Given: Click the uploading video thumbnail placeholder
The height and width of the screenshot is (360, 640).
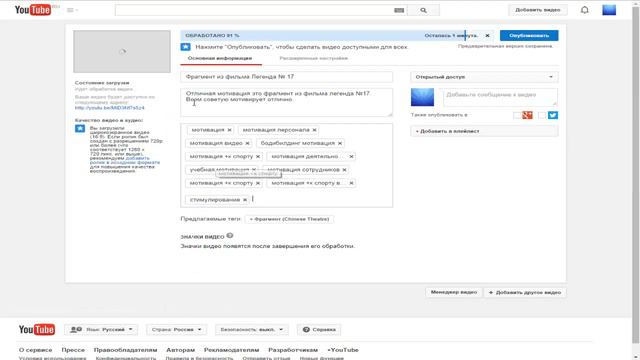Looking at the screenshot, I should click(122, 51).
